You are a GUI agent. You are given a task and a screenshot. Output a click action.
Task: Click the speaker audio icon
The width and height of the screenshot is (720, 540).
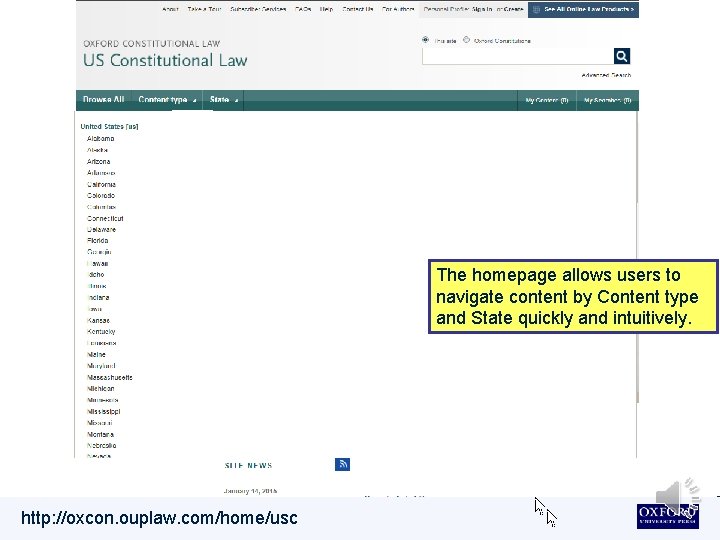click(675, 498)
